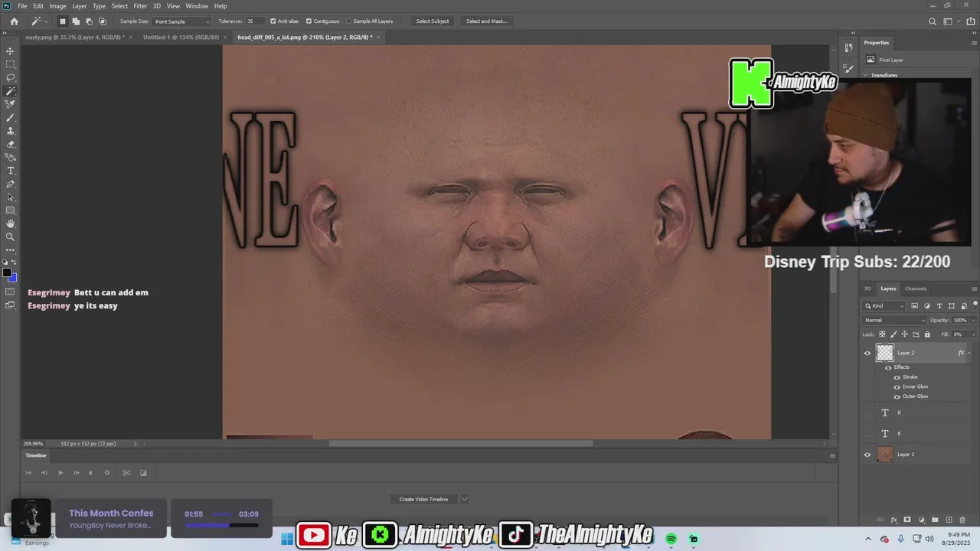Select the Magic Wand tool in toolbar
The width and height of the screenshot is (980, 551).
(11, 91)
